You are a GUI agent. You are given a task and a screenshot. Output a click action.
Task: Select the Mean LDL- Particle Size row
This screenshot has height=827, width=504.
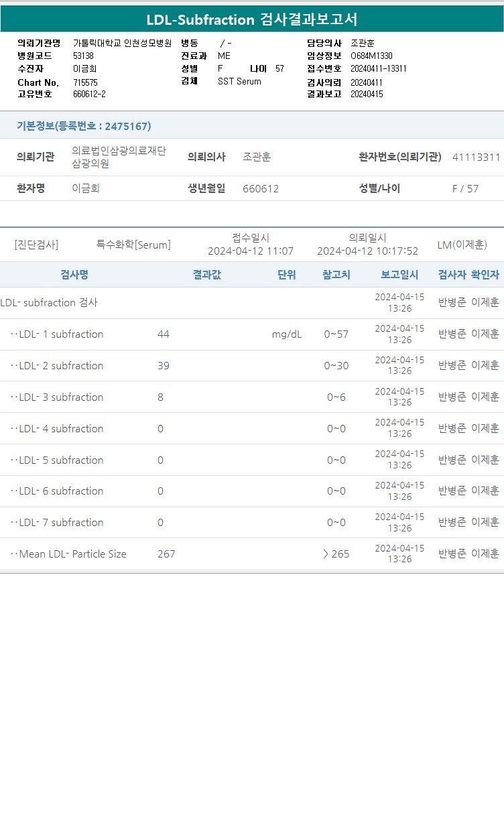(252, 554)
